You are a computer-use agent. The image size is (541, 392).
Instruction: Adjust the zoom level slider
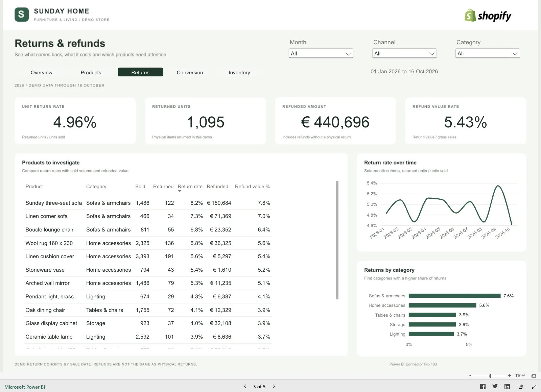pyautogui.click(x=490, y=376)
